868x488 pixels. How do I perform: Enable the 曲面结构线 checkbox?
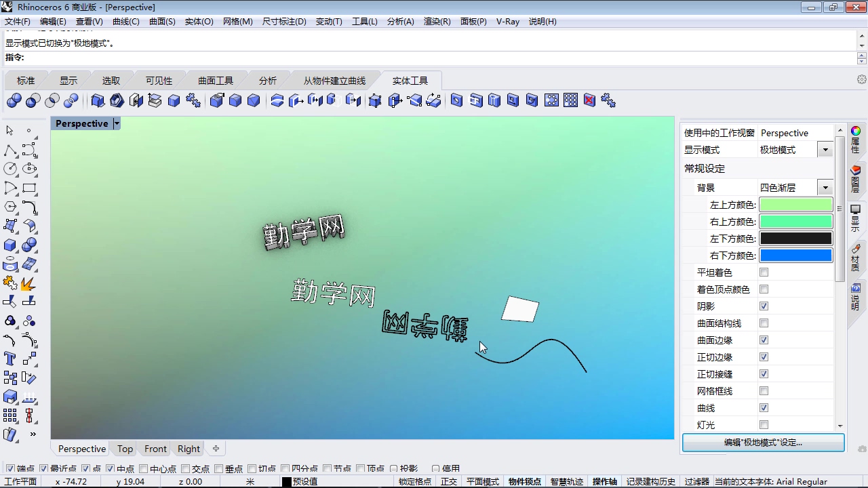click(x=764, y=323)
